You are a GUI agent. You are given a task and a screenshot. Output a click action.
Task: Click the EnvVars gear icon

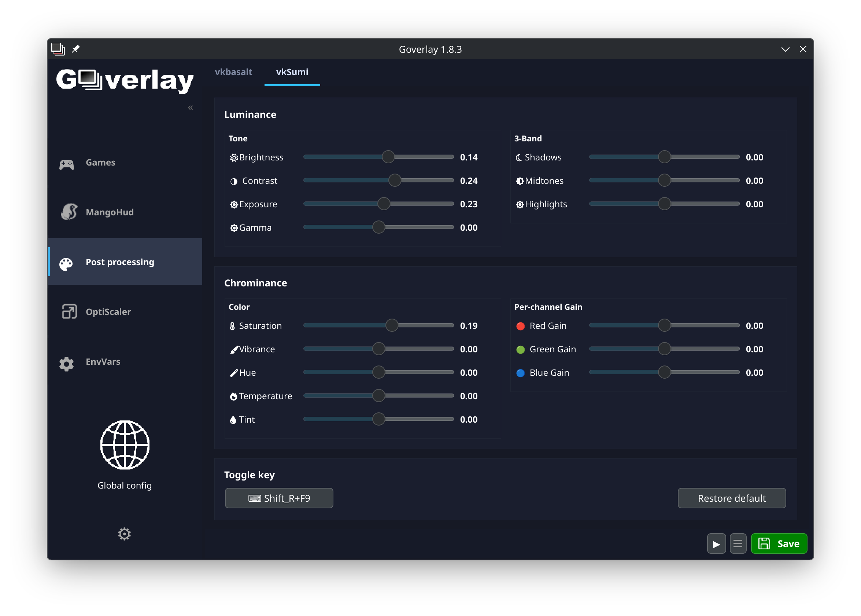(66, 364)
